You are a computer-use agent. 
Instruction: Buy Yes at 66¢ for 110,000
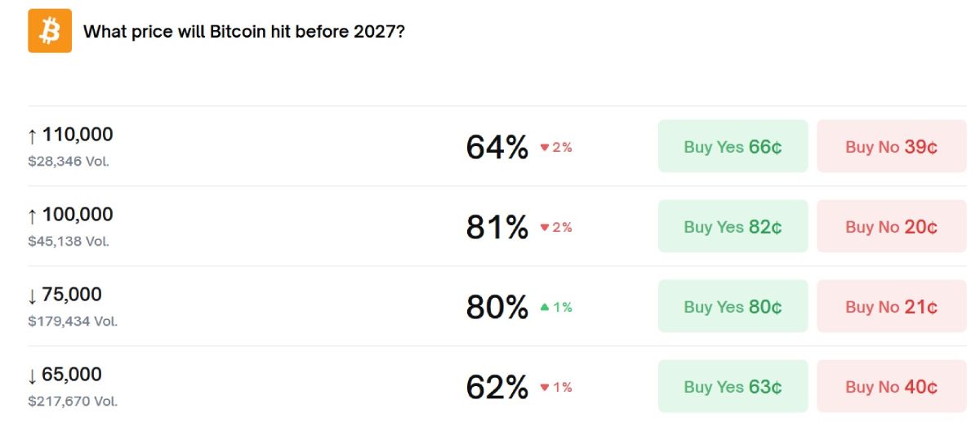(x=733, y=147)
